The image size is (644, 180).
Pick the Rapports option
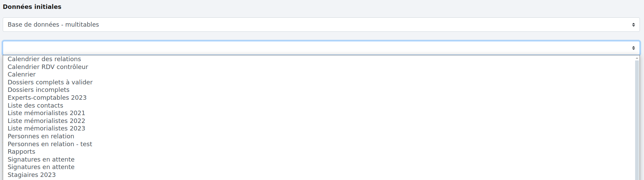tap(21, 152)
